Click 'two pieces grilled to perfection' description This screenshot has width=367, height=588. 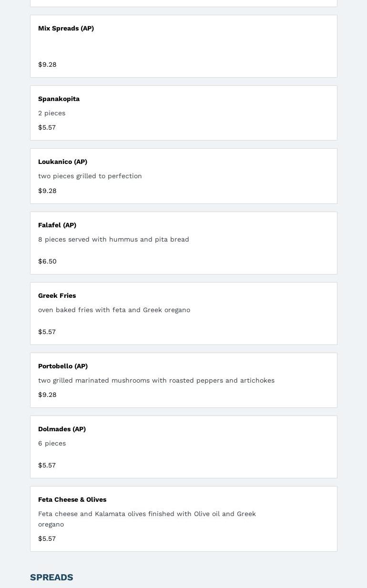coord(90,176)
